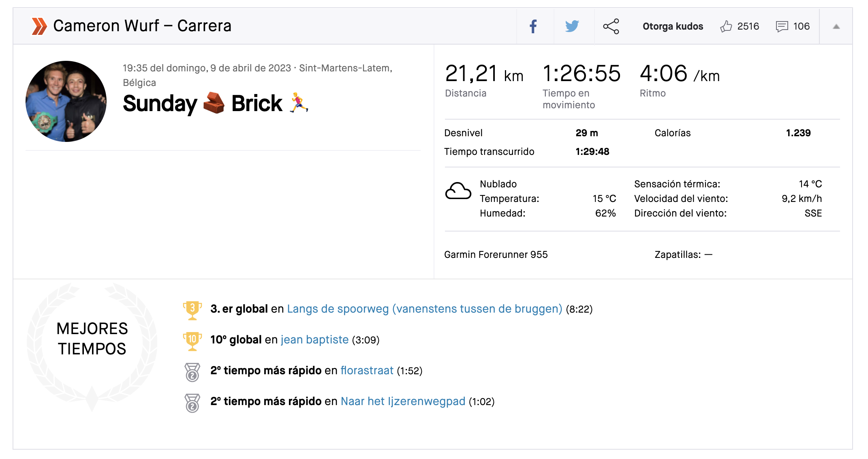Open the florastraat segment link
This screenshot has height=459, width=868.
coord(367,371)
